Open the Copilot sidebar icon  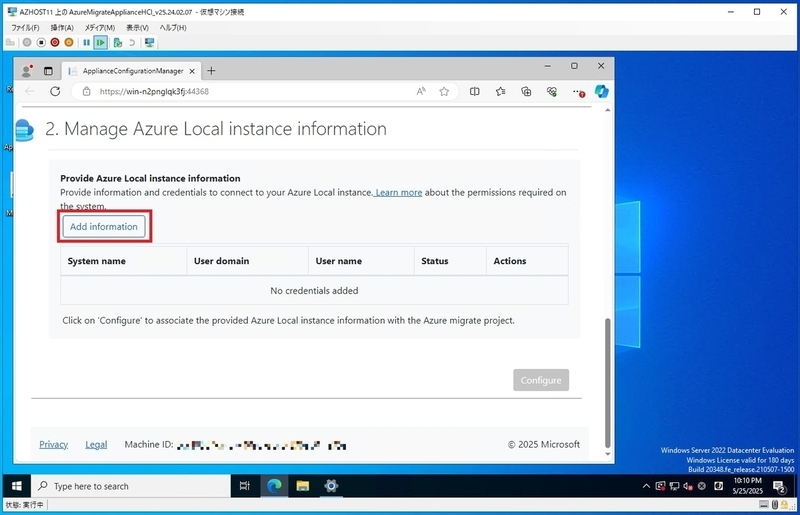[x=602, y=91]
